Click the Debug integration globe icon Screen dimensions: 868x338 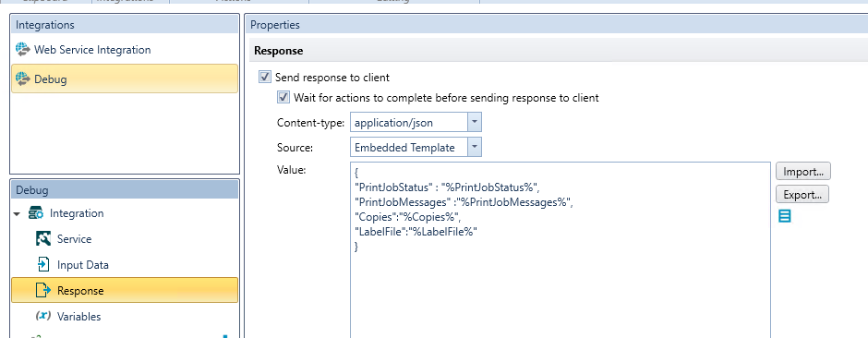click(23, 78)
